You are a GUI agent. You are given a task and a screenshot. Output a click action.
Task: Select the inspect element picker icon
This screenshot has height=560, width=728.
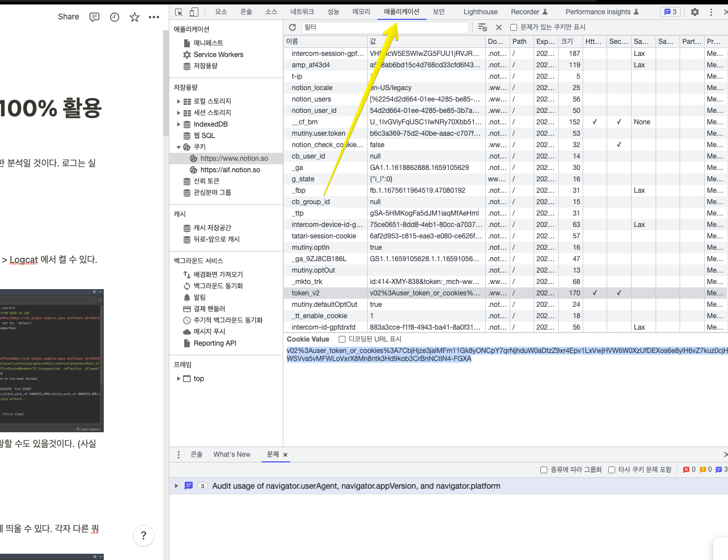(179, 12)
